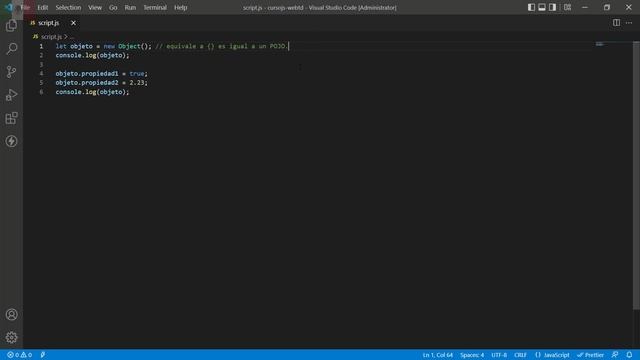Click 'Object' in line 1 code
The width and height of the screenshot is (640, 360).
129,46
